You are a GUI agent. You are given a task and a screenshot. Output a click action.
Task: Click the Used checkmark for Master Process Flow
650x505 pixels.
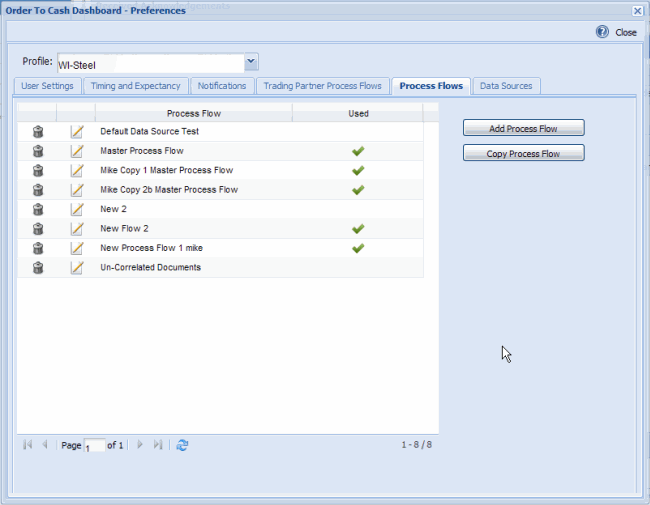click(x=358, y=151)
